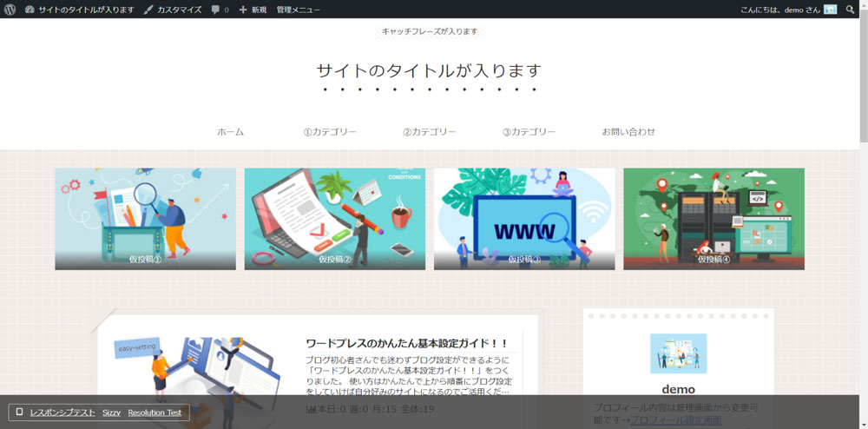The image size is (868, 429).
Task: Open ①カテゴリー navigation item
Action: point(330,132)
